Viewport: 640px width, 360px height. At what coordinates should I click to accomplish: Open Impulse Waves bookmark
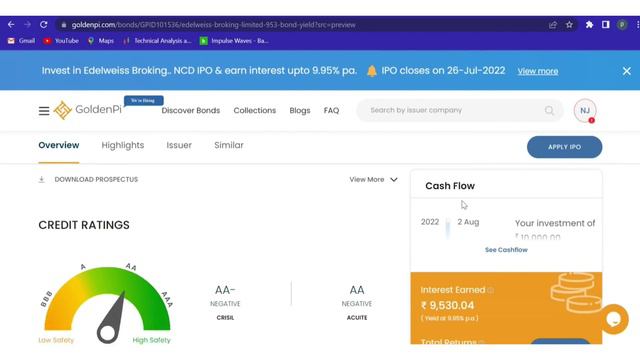coord(234,41)
